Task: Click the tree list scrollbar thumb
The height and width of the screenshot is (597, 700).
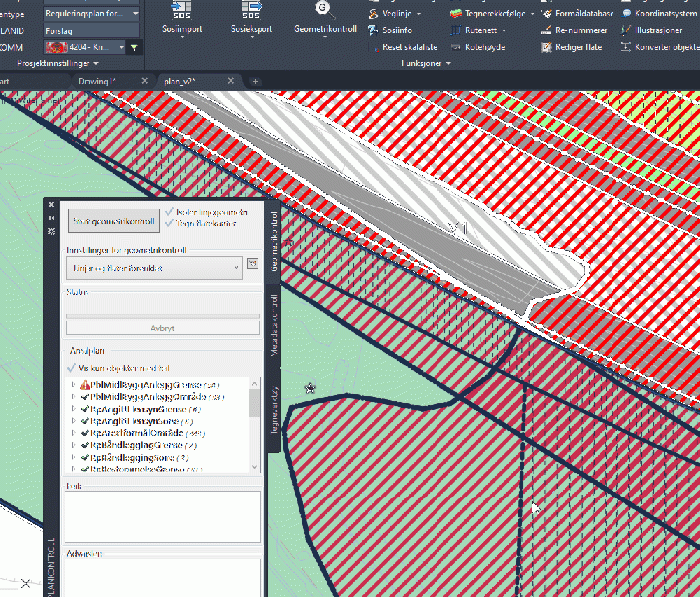Action: (254, 403)
